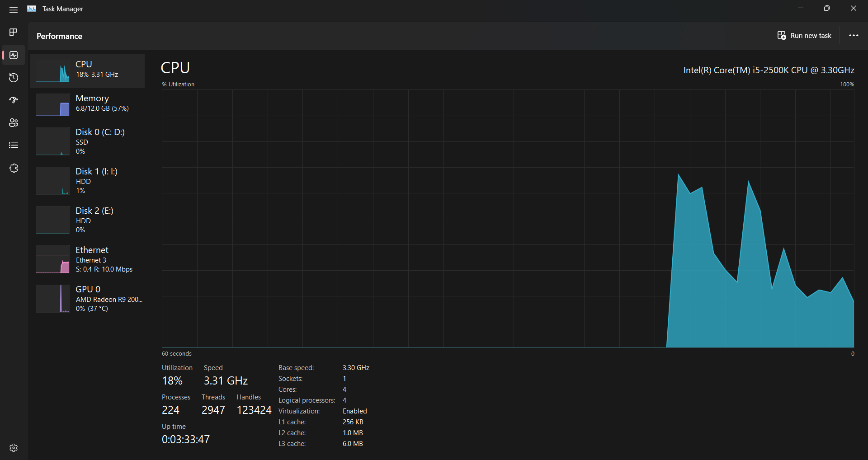868x460 pixels.
Task: Restore down the Task Manager window
Action: tap(827, 8)
